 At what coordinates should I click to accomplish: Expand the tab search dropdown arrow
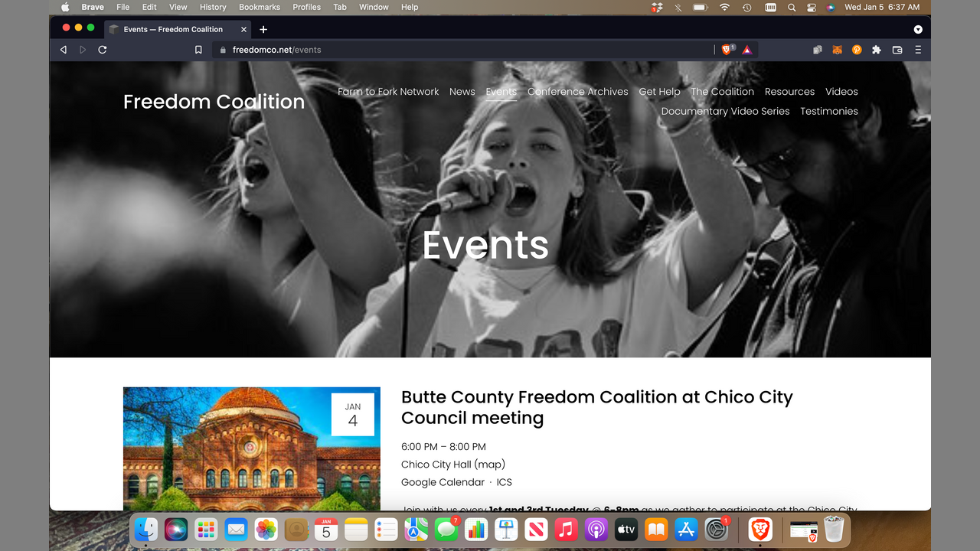(x=918, y=29)
